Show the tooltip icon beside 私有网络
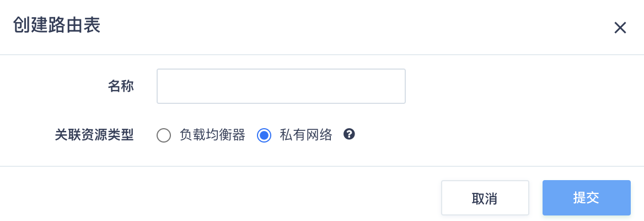The height and width of the screenshot is (221, 644). click(x=349, y=134)
